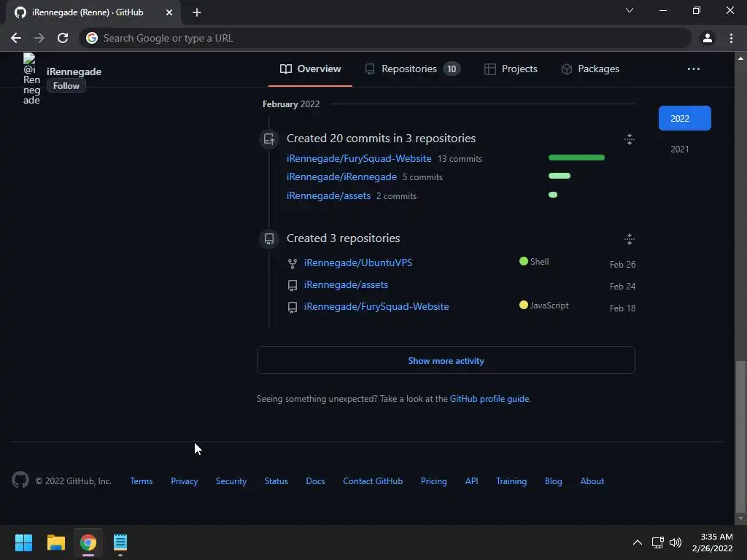Open the Projects tab
This screenshot has height=560, width=747.
tap(511, 69)
